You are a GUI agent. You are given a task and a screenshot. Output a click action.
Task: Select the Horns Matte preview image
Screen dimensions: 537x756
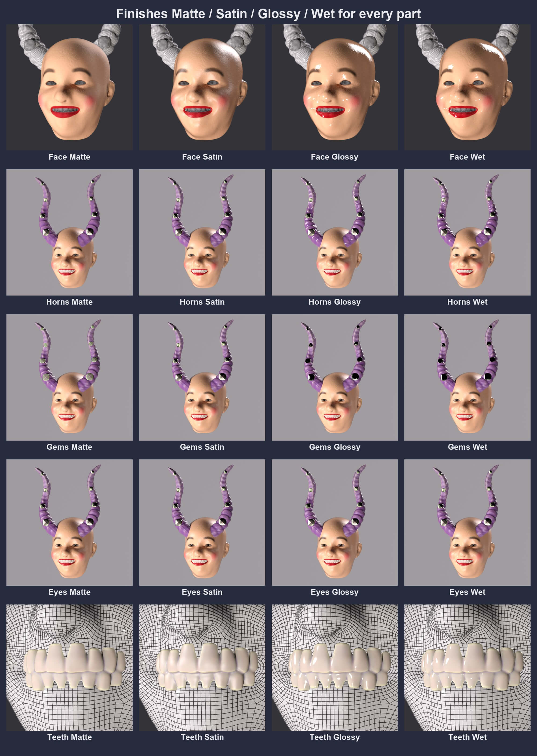[70, 232]
